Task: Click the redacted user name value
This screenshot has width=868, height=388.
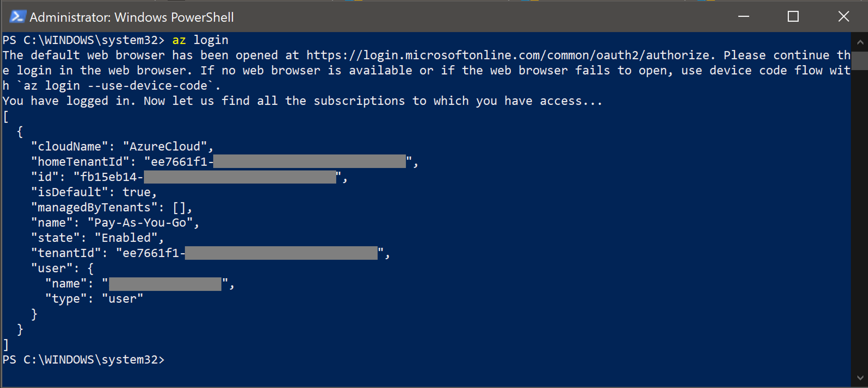Action: (x=165, y=284)
